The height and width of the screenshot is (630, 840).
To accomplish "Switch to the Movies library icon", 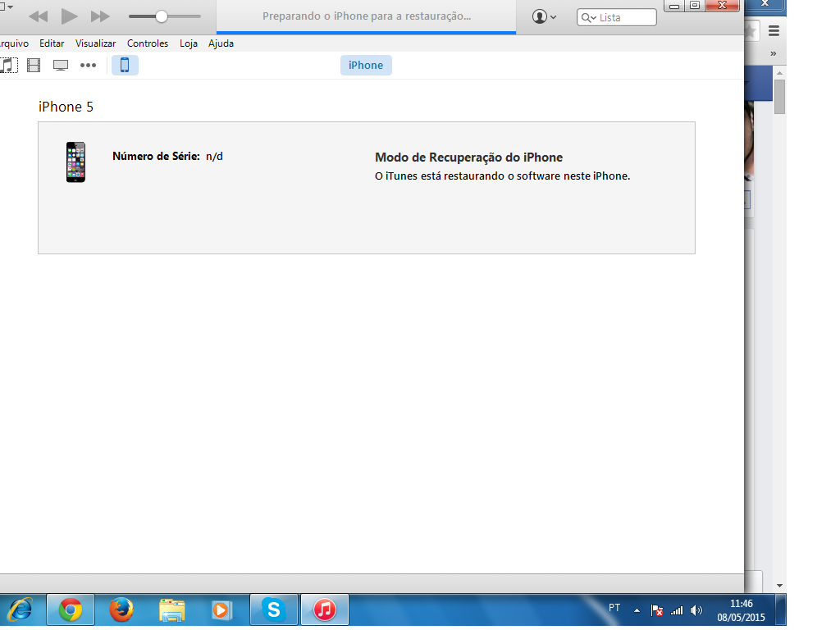I will pyautogui.click(x=34, y=66).
